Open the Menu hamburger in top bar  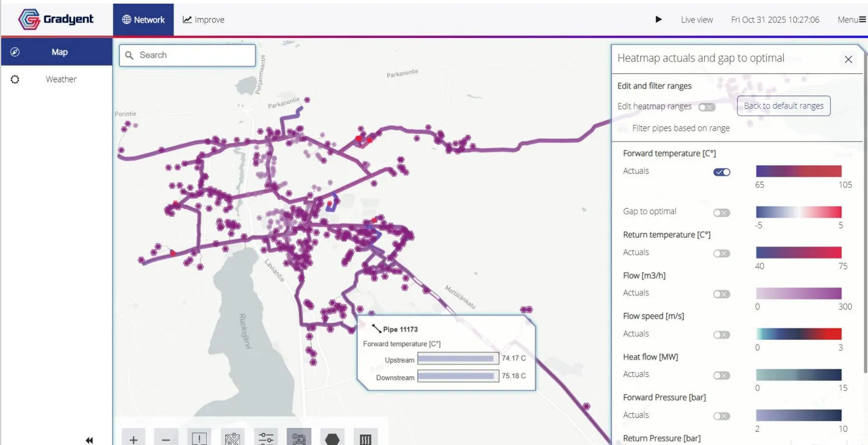click(851, 20)
